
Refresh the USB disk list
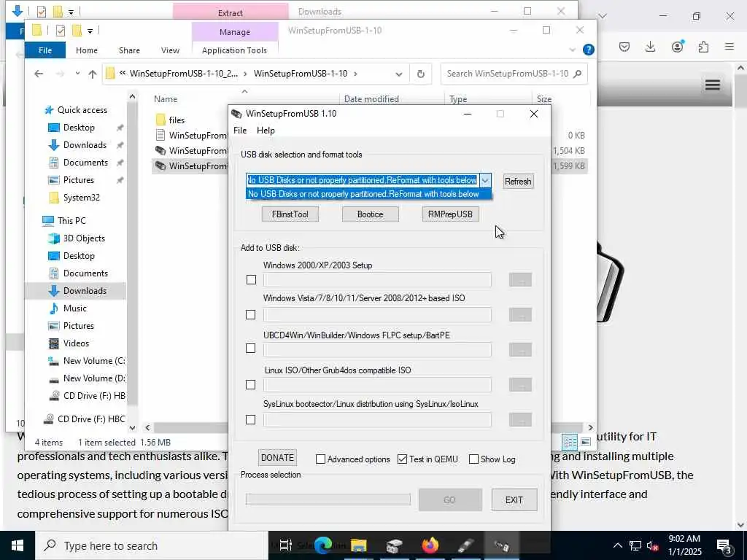(518, 182)
